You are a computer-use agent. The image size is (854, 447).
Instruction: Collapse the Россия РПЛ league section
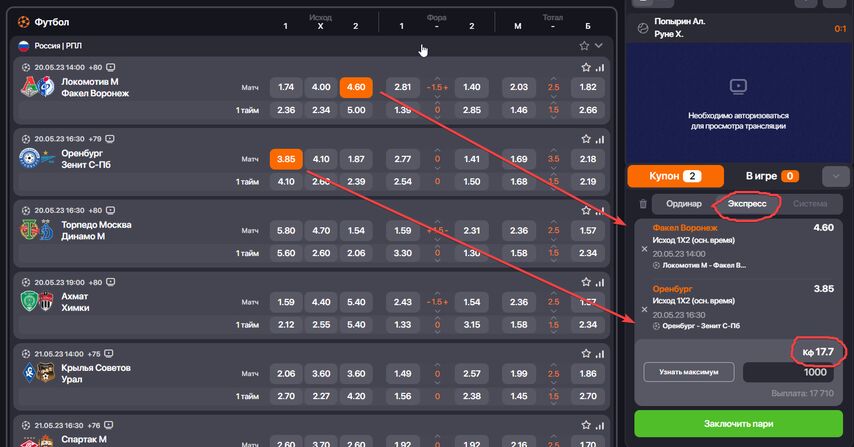click(599, 46)
